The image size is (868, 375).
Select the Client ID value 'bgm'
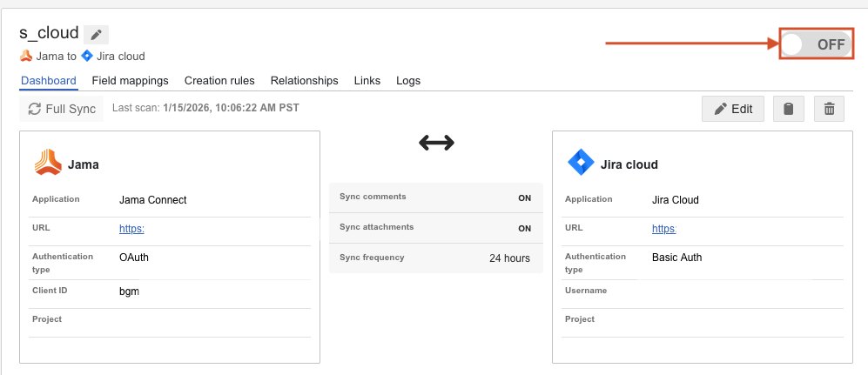(129, 291)
